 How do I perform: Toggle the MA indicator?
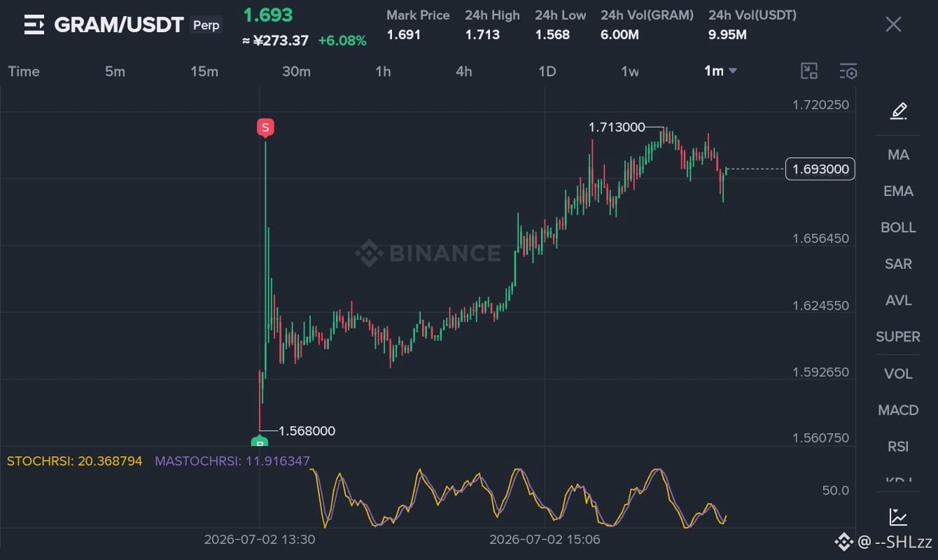(898, 155)
